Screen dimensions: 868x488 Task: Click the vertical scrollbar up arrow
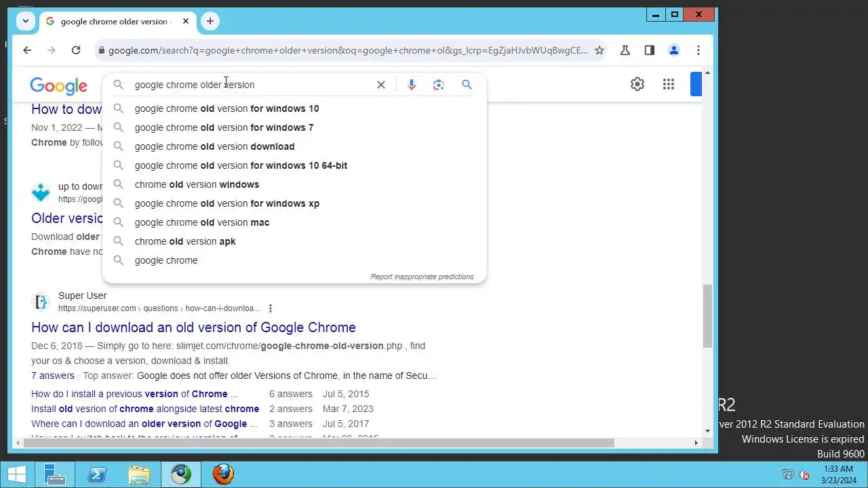click(x=707, y=72)
